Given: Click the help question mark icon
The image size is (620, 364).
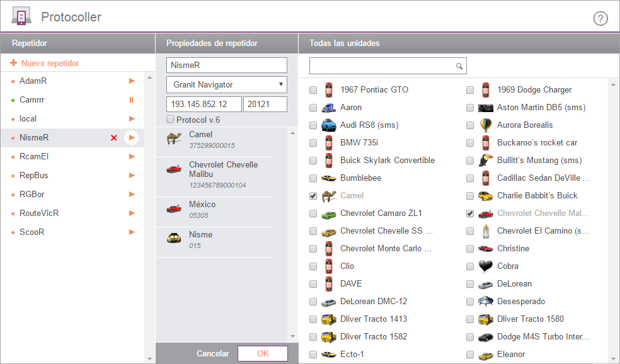Looking at the screenshot, I should pos(600,18).
